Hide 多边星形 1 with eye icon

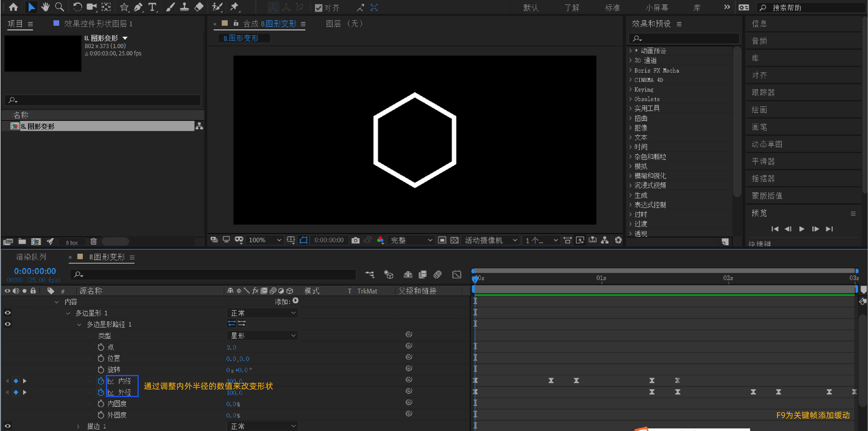8,313
